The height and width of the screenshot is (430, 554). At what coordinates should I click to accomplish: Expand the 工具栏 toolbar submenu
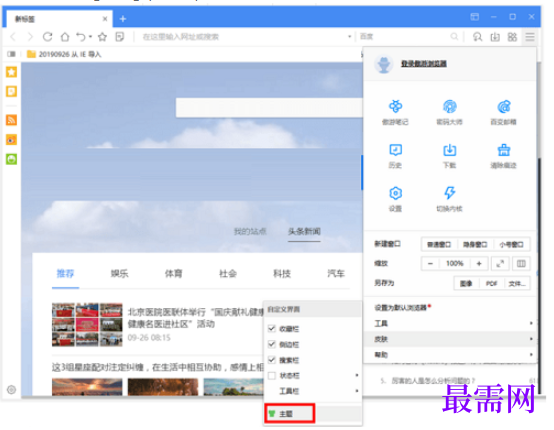click(x=313, y=391)
